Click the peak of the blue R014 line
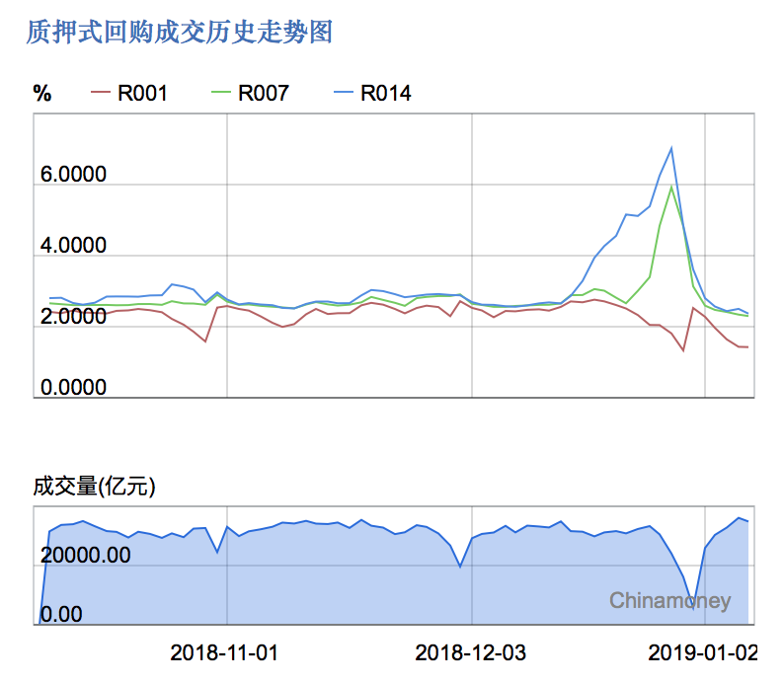The image size is (784, 683). [x=671, y=147]
